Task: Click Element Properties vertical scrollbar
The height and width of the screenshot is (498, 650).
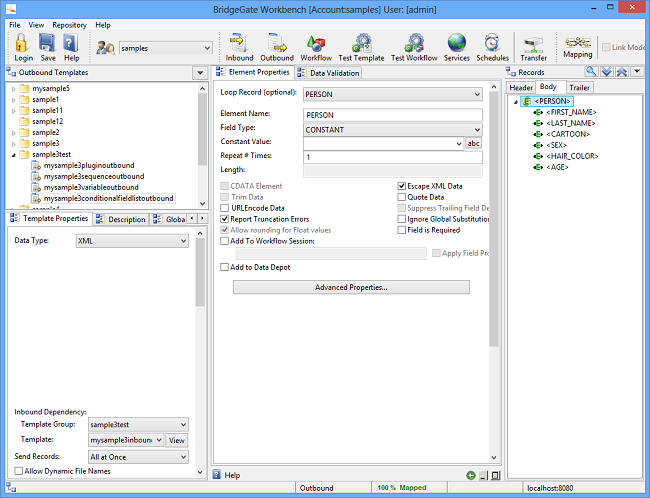Action: click(493, 219)
